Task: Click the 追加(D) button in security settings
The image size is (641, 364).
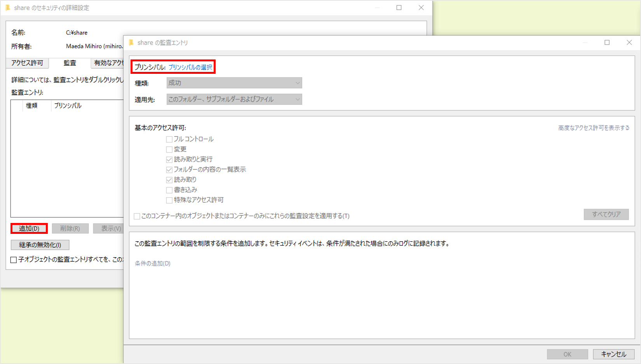Action: [x=29, y=228]
